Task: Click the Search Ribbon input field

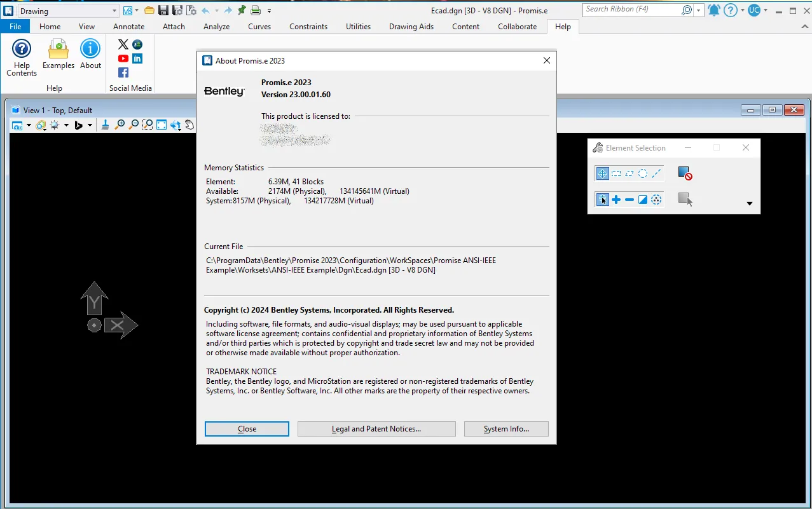Action: 631,10
